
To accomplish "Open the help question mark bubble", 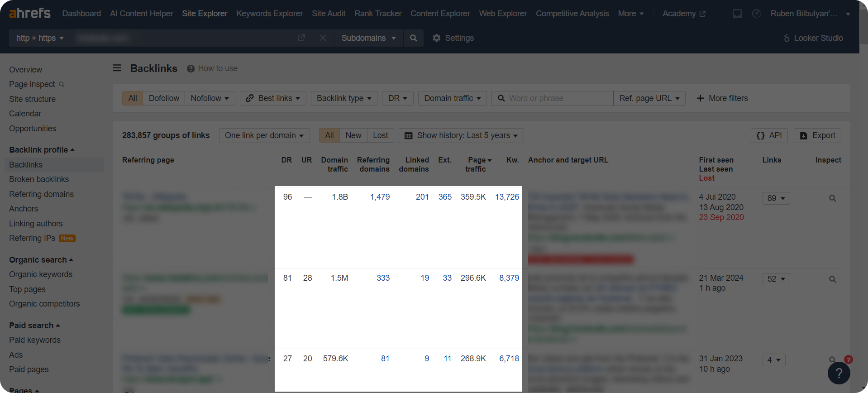I will (x=839, y=373).
